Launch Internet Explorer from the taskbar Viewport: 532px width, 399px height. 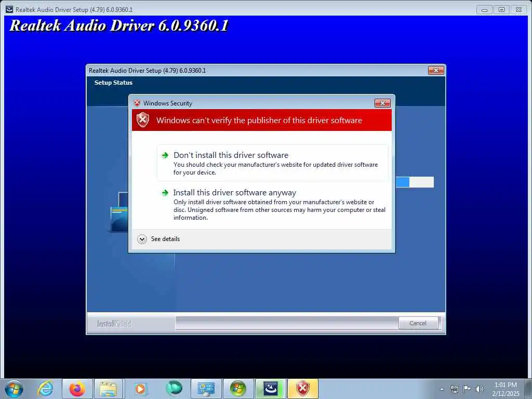point(46,389)
